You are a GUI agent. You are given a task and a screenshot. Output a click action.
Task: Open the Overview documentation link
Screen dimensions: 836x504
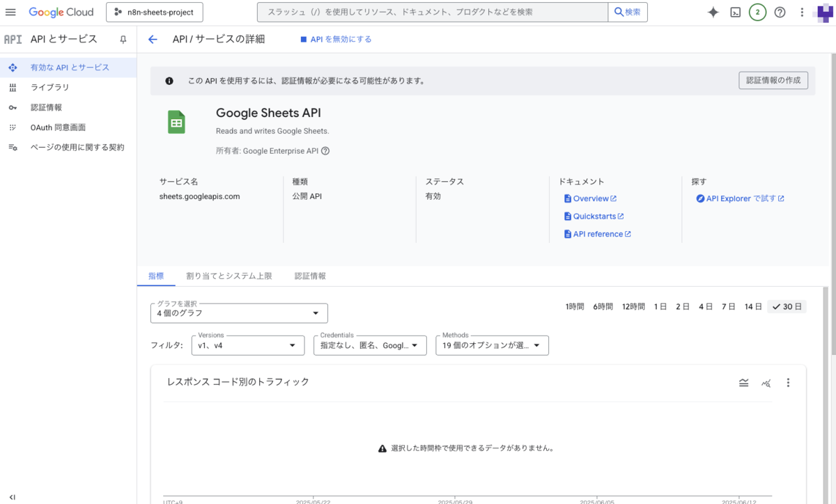[590, 199]
